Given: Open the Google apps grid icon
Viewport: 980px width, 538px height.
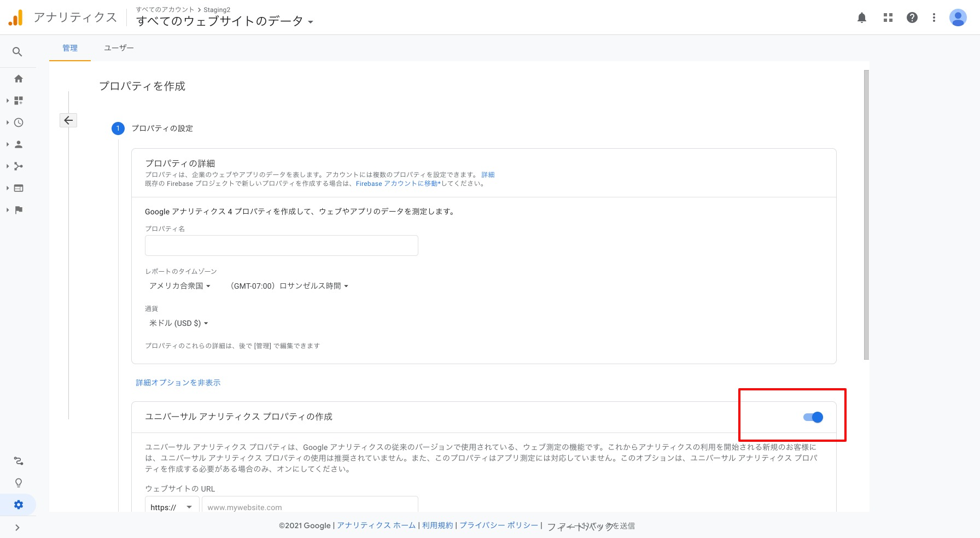Looking at the screenshot, I should coord(888,18).
